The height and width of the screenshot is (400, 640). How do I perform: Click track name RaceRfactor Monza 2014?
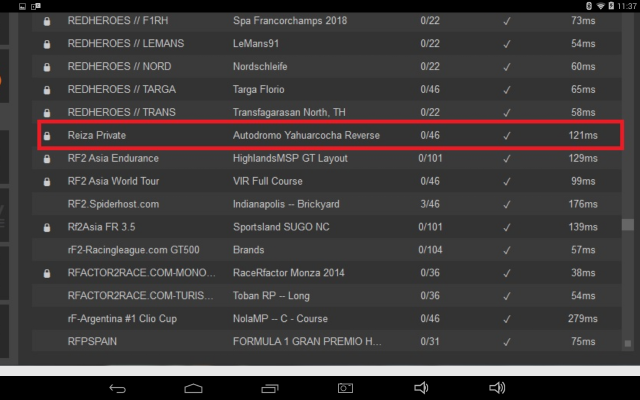pos(289,273)
